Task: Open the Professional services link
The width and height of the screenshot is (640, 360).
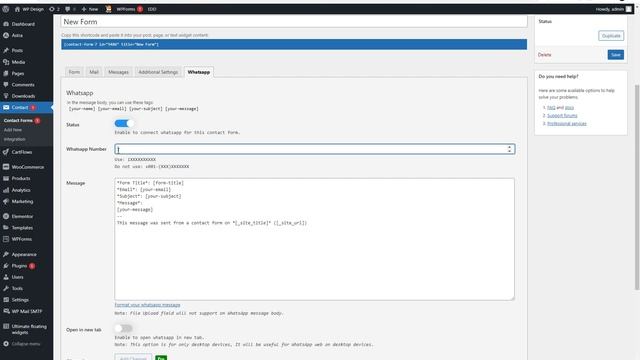Action: 567,123
